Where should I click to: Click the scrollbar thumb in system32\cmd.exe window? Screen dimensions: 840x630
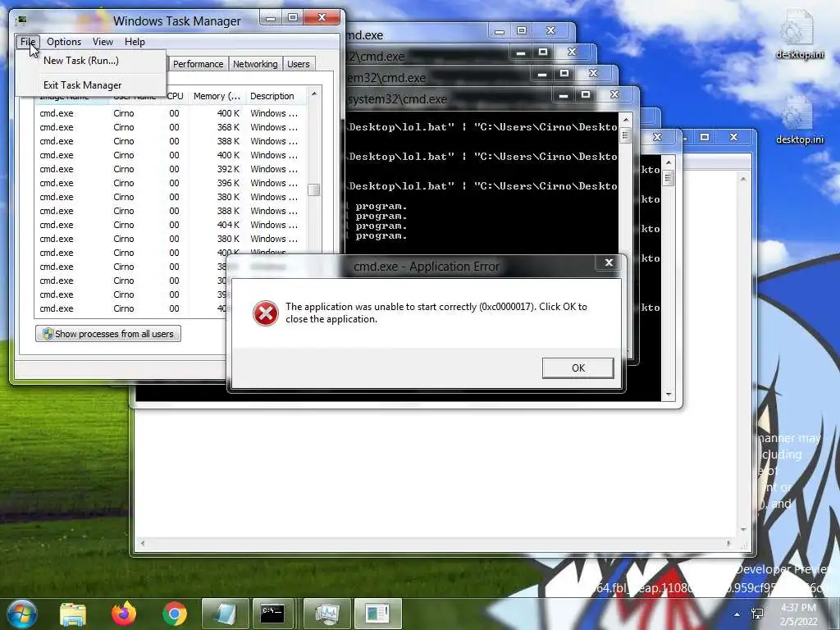[624, 135]
